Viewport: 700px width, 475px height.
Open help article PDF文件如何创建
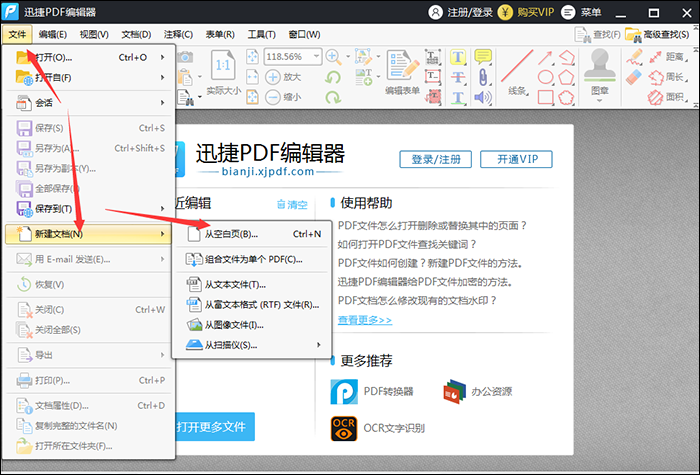430,263
